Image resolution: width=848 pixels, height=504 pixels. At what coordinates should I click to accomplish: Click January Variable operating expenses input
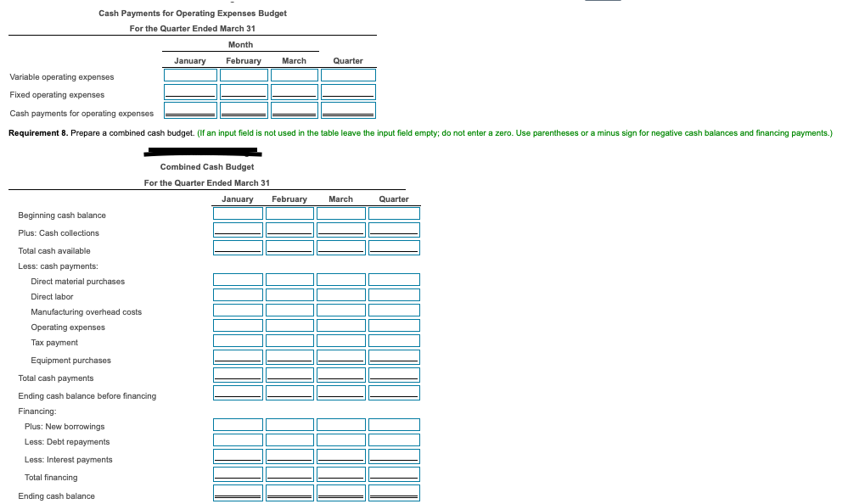[190, 76]
